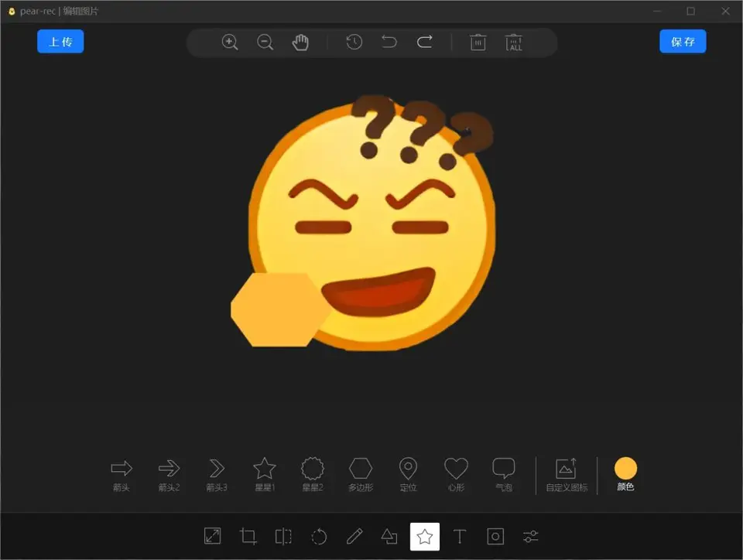Insert the 星星2 burst star icon
743x560 pixels.
[x=313, y=474]
